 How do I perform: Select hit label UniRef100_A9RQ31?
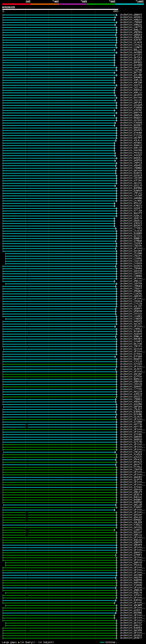131,25
